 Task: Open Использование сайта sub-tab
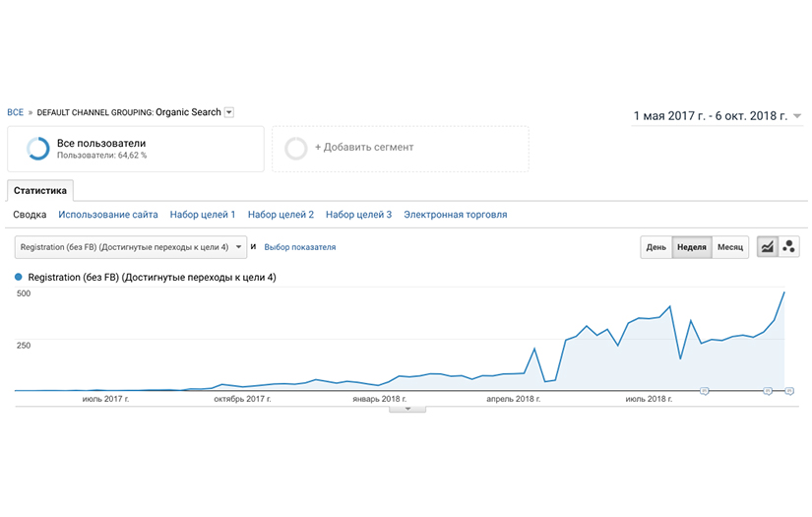[x=107, y=215]
